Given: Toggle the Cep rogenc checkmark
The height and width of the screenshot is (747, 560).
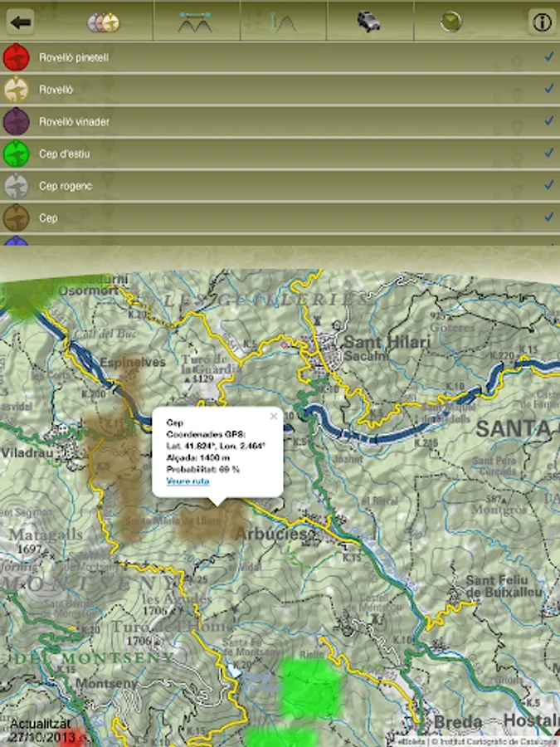Looking at the screenshot, I should coord(549,185).
